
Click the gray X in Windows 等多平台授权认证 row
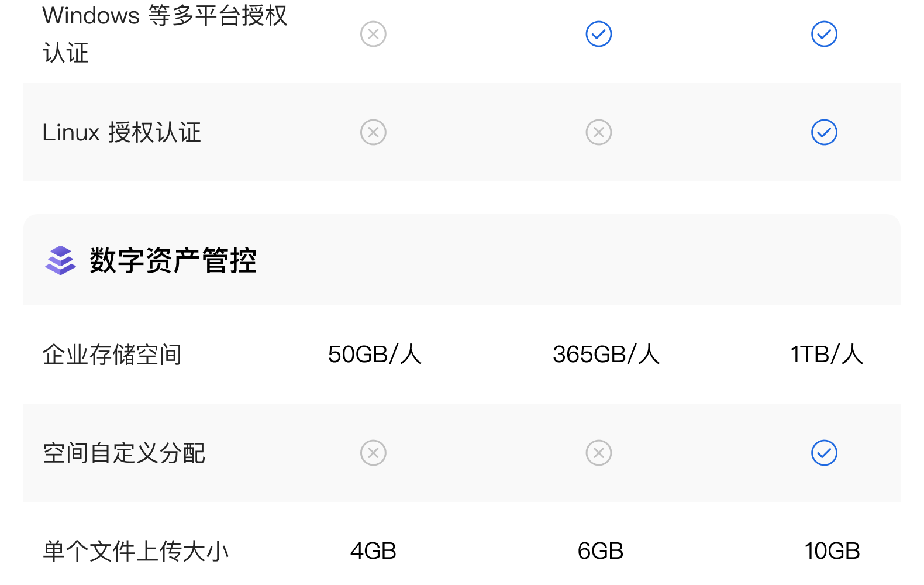pyautogui.click(x=373, y=34)
